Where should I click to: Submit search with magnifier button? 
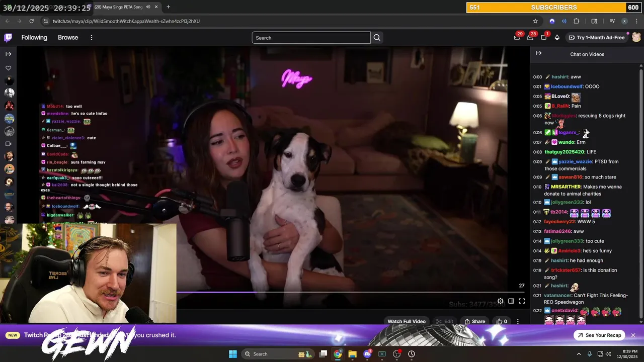[377, 38]
